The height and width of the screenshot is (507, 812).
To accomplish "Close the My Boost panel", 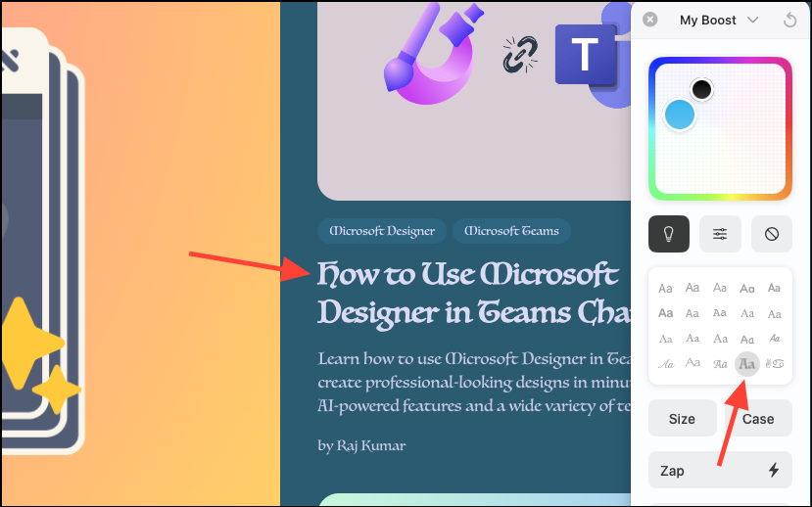I will coord(650,20).
